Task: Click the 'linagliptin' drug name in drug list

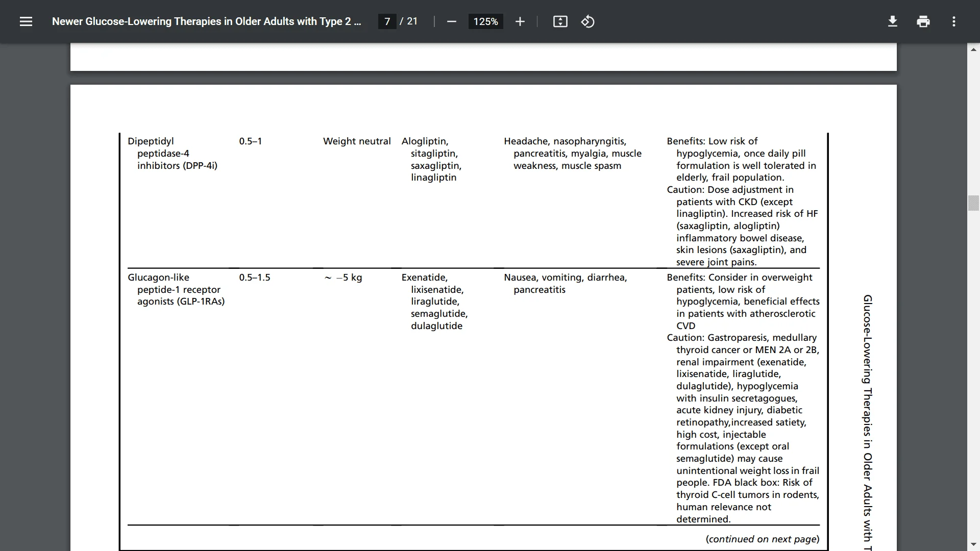Action: (x=434, y=178)
